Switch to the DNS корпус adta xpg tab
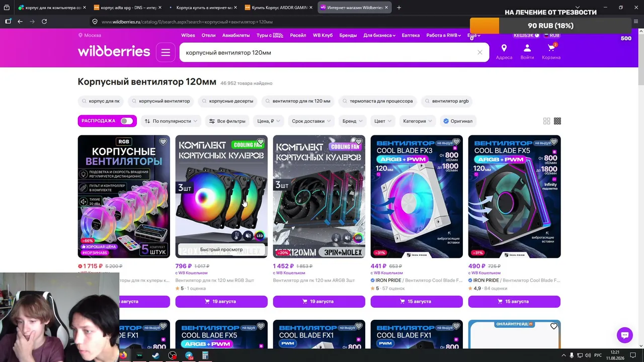This screenshot has height=362, width=644. (126, 8)
